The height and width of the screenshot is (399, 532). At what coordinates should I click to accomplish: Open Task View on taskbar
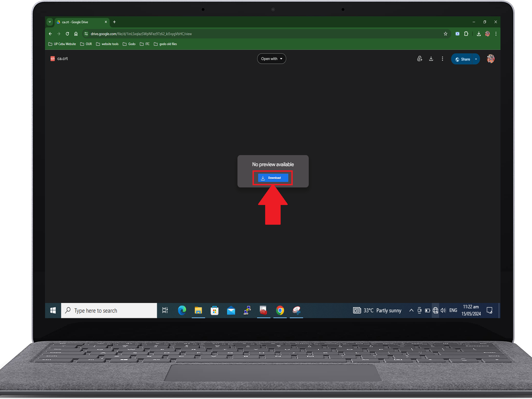pos(165,310)
